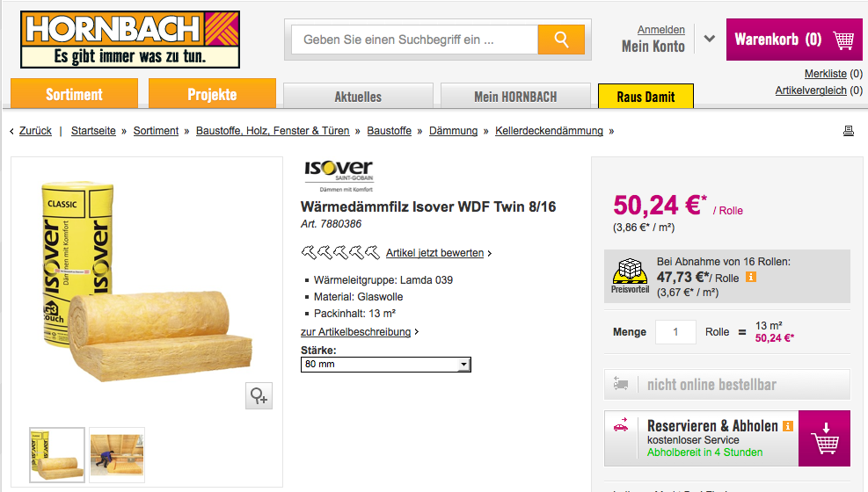Image resolution: width=868 pixels, height=492 pixels.
Task: Click the orange search magnifier button
Action: (562, 40)
